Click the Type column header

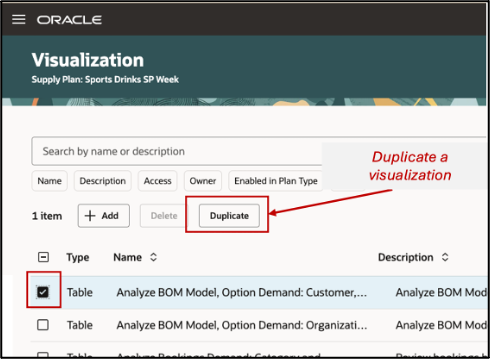coord(78,257)
